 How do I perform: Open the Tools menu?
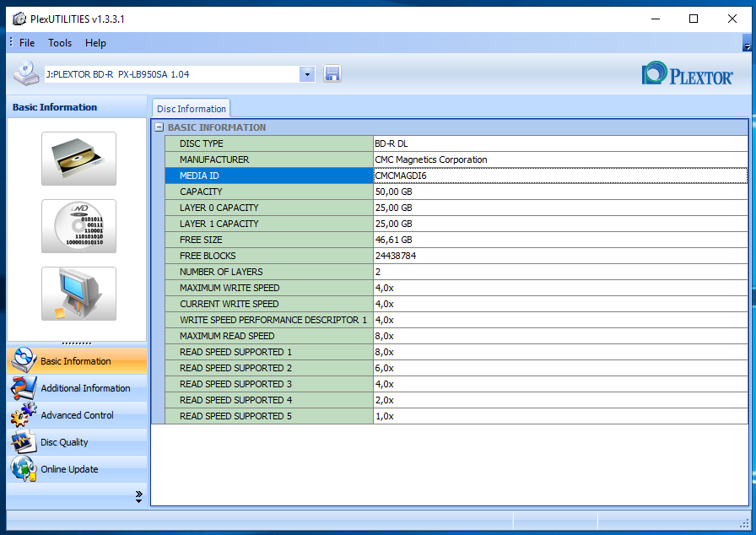coord(60,43)
